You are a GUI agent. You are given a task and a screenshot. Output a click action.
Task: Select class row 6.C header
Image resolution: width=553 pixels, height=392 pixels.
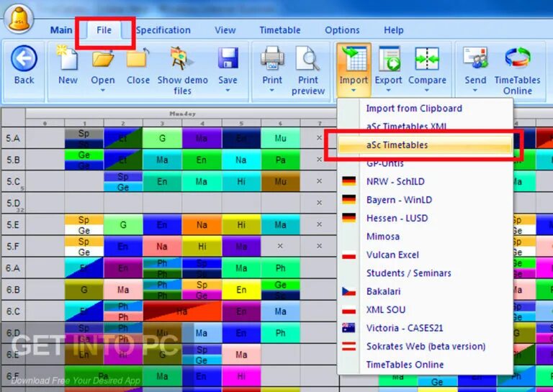click(x=13, y=311)
